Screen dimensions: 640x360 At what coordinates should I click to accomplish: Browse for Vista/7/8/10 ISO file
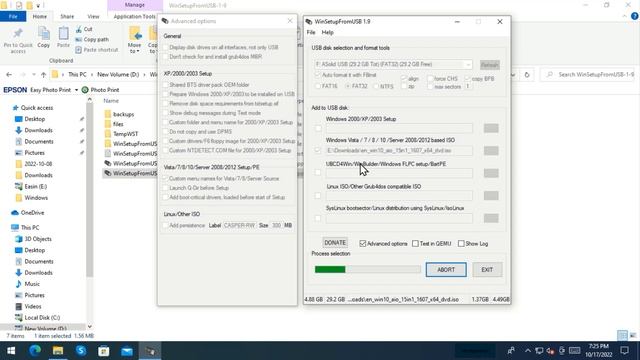[x=491, y=151]
